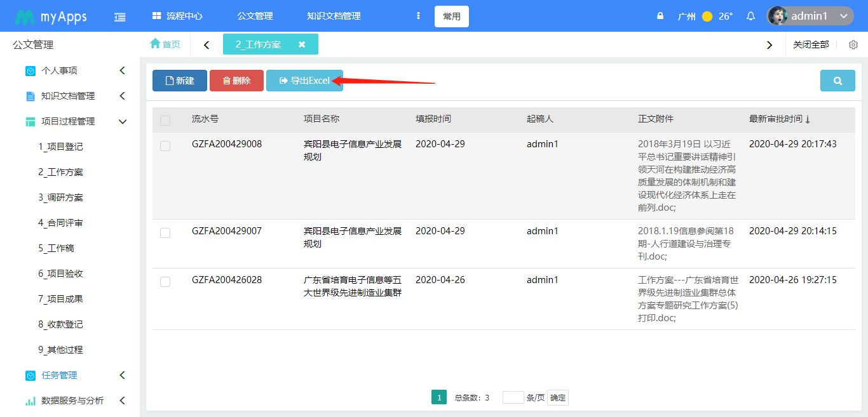Tick the checkbox for row GZFA200429008
The height and width of the screenshot is (417, 868).
coord(165,146)
